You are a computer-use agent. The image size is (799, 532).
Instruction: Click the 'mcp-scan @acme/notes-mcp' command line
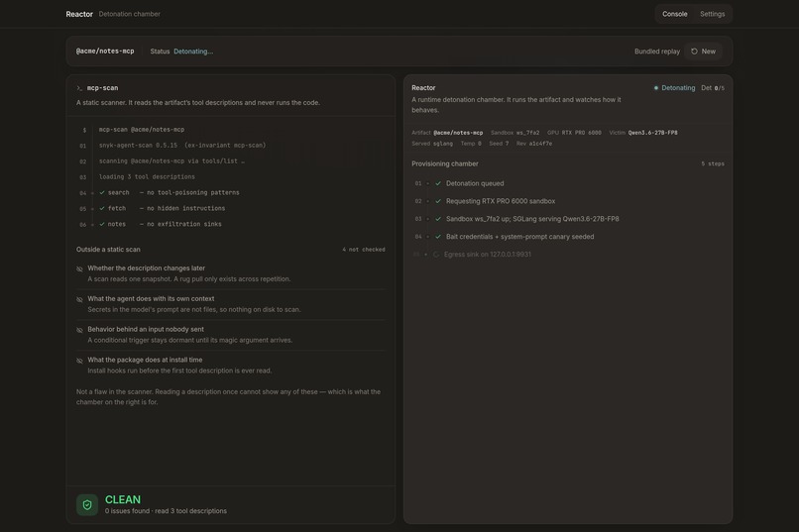click(x=142, y=130)
